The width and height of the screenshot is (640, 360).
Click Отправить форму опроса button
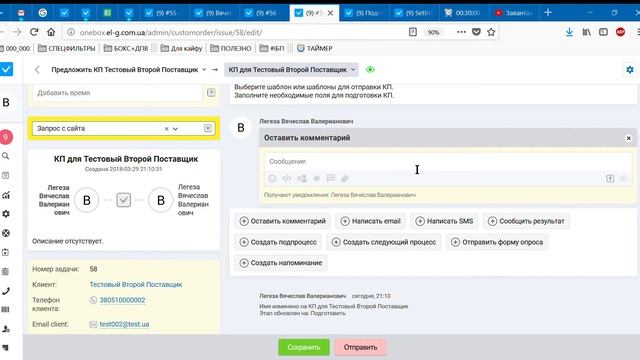tap(497, 242)
